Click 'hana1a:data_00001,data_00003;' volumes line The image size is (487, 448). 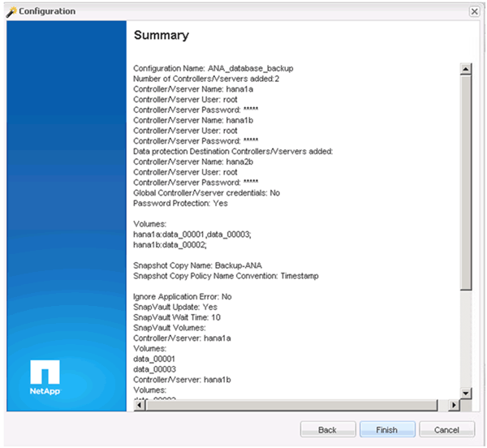point(192,235)
